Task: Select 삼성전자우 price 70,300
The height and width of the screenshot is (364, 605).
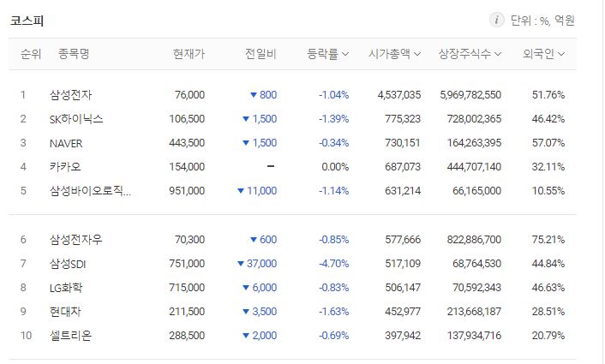Action: click(189, 240)
